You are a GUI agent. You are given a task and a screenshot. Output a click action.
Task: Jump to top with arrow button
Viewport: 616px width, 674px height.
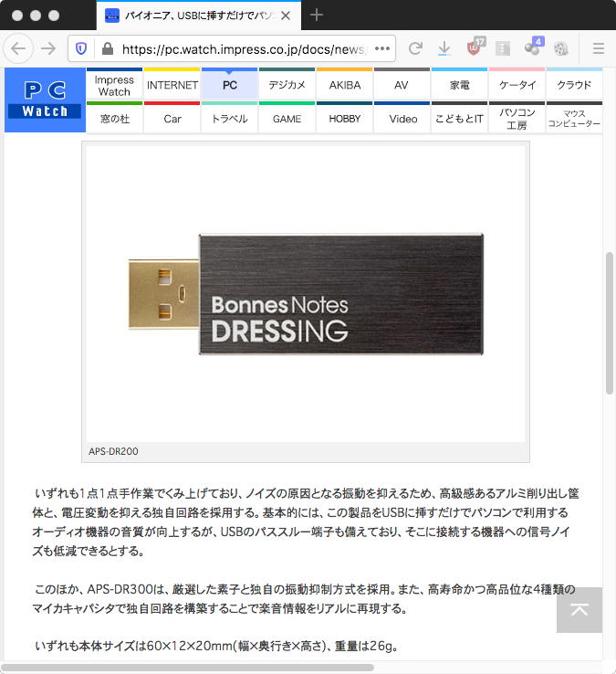coord(579,609)
